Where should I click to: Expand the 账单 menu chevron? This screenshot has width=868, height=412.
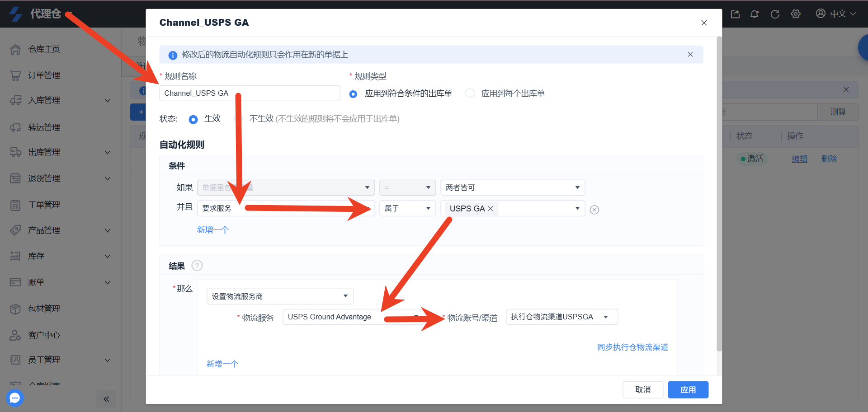pos(108,282)
